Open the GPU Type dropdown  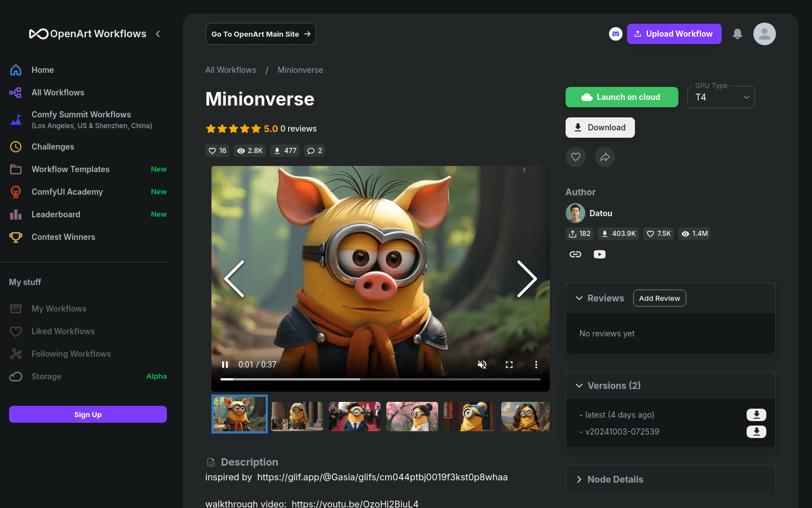coord(721,97)
